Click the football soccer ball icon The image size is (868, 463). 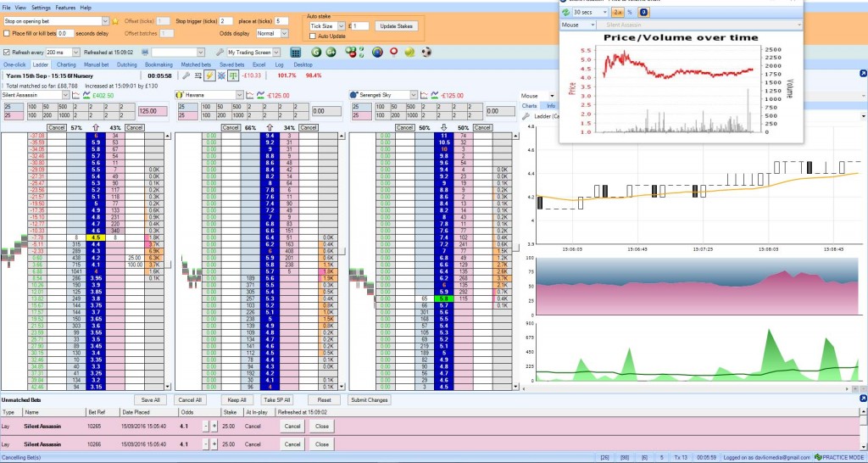point(426,52)
